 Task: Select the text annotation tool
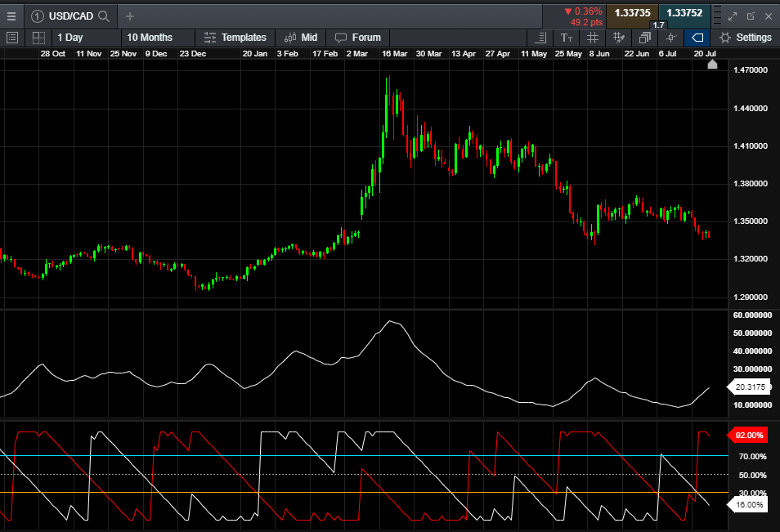(566, 38)
